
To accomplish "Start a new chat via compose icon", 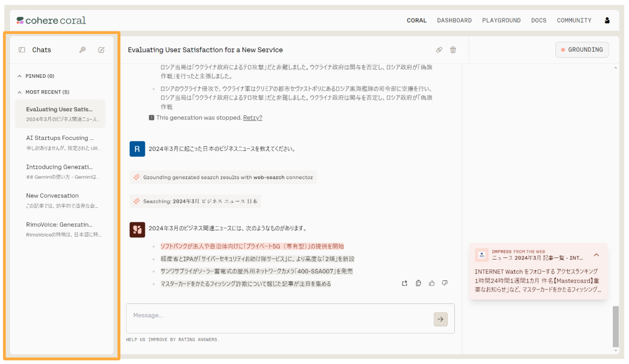I will click(101, 50).
